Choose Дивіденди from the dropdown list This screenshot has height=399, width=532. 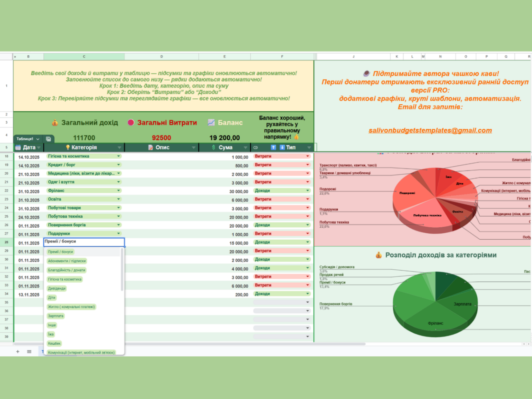[57, 288]
